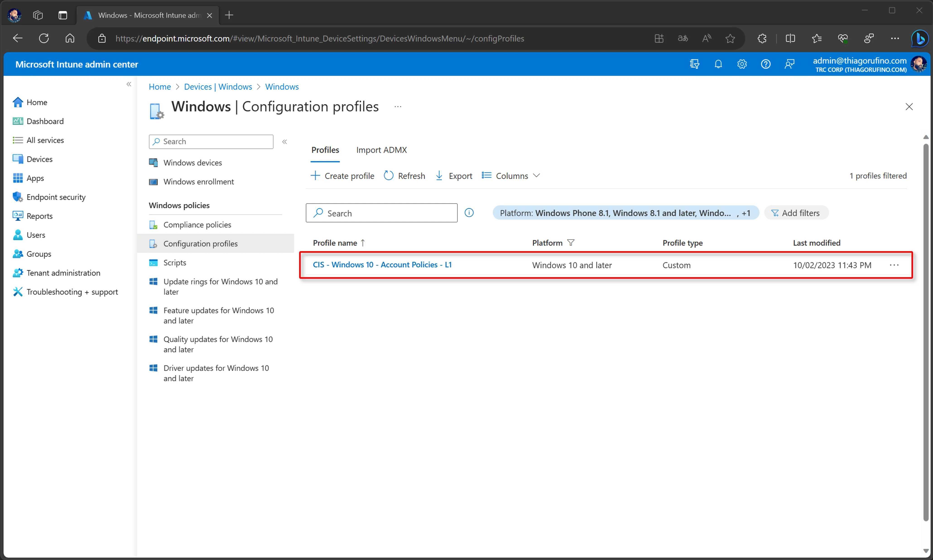Click the Platform column filter icon

(571, 243)
